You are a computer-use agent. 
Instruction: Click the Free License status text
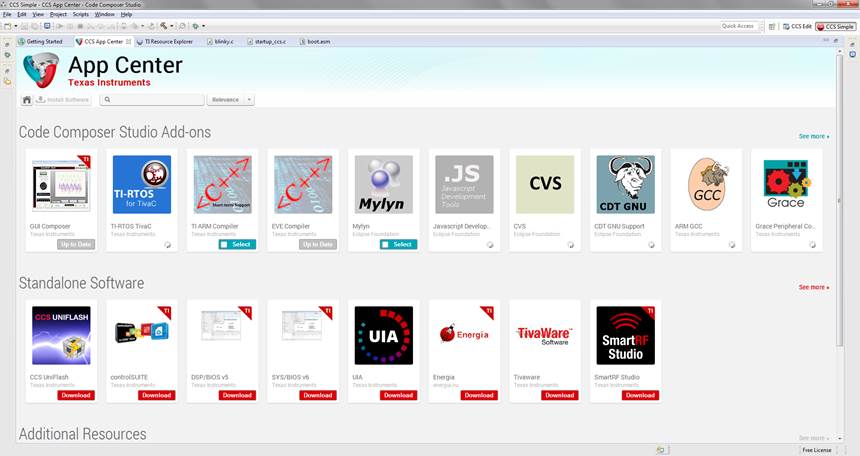coord(817,450)
